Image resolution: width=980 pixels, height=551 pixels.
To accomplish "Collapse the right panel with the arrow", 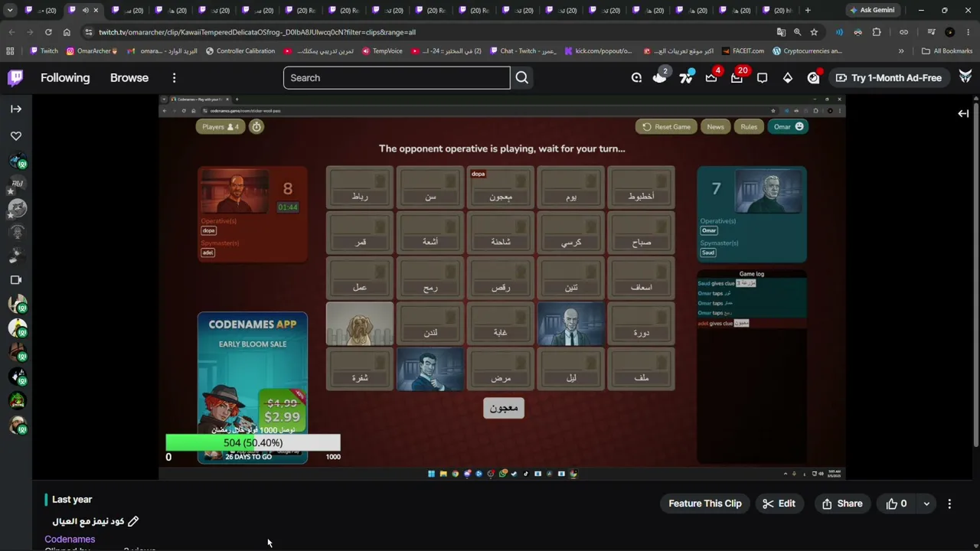I will pyautogui.click(x=963, y=113).
